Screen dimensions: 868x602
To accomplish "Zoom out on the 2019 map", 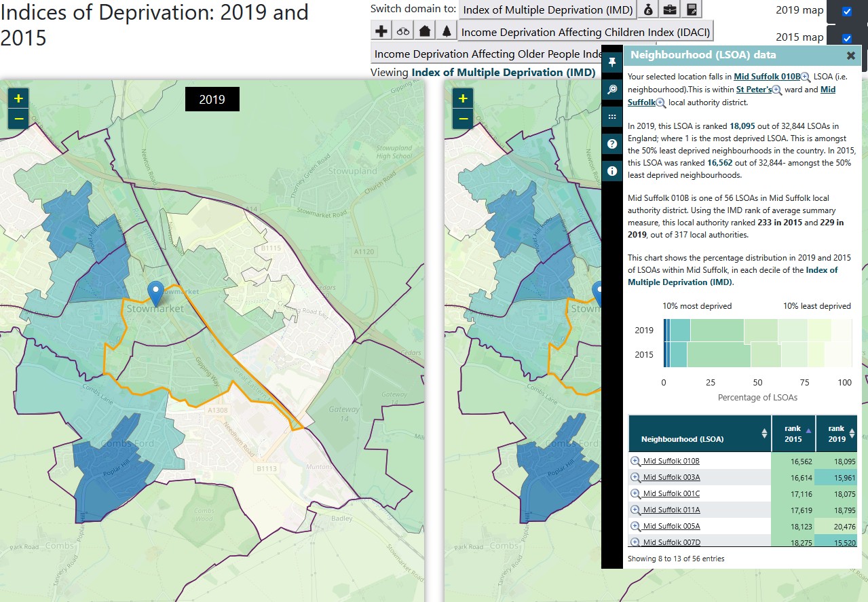I will click(18, 119).
